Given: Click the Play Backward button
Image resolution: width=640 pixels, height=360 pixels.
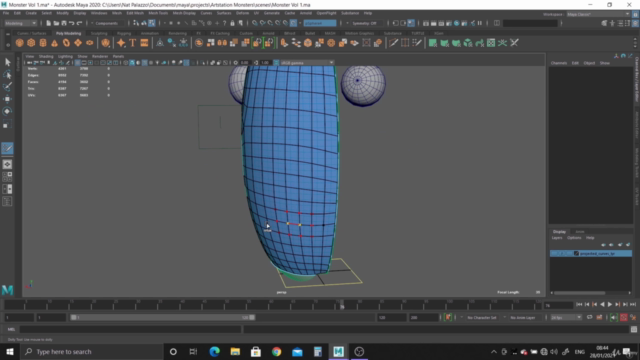Looking at the screenshot, I should click(x=602, y=304).
